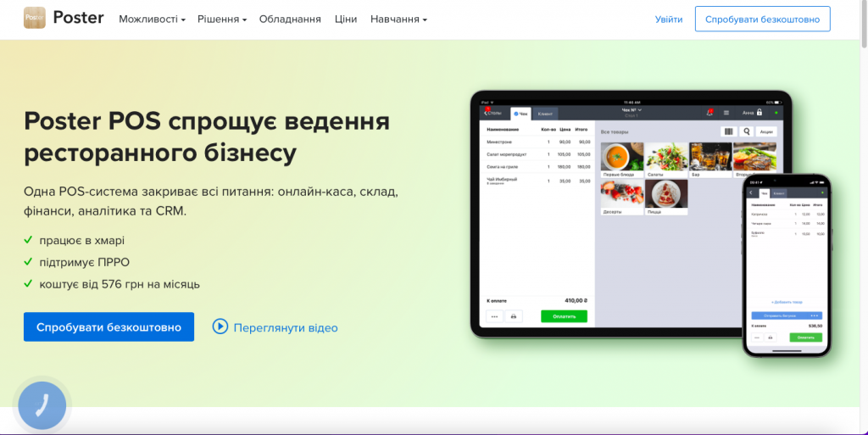Click the Poster brand name text
The width and height of the screenshot is (868, 435).
pos(78,18)
